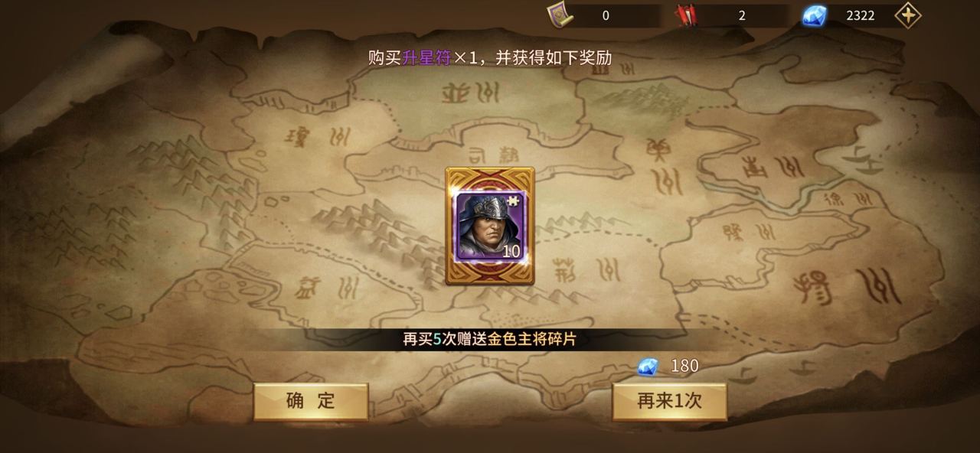Tap the fragment quantity 10 on the card

511,251
